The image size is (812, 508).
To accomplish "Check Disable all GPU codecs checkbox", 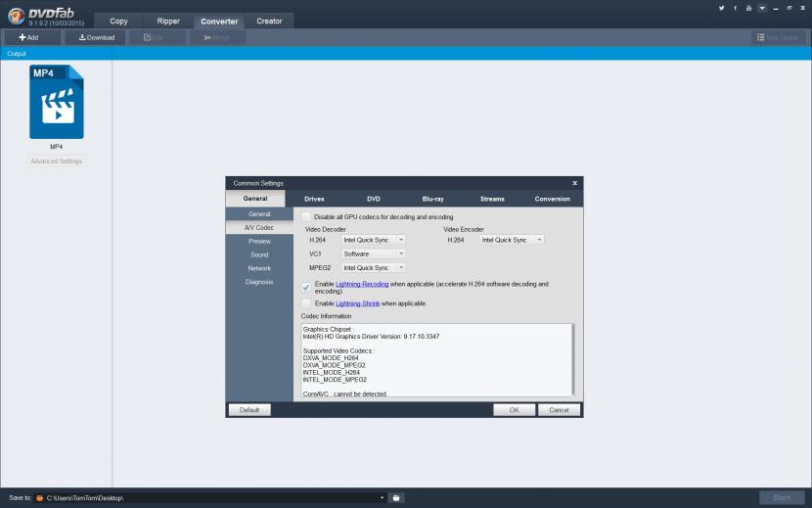I will (306, 216).
